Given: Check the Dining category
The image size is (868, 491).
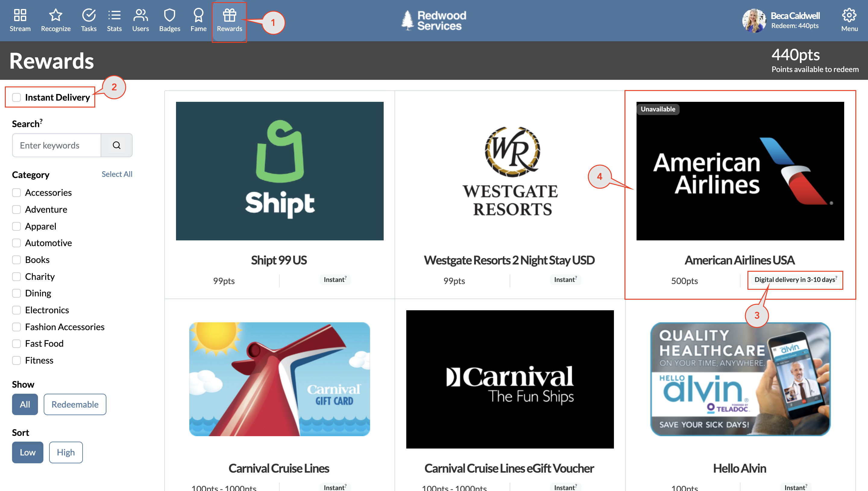Looking at the screenshot, I should 16,293.
